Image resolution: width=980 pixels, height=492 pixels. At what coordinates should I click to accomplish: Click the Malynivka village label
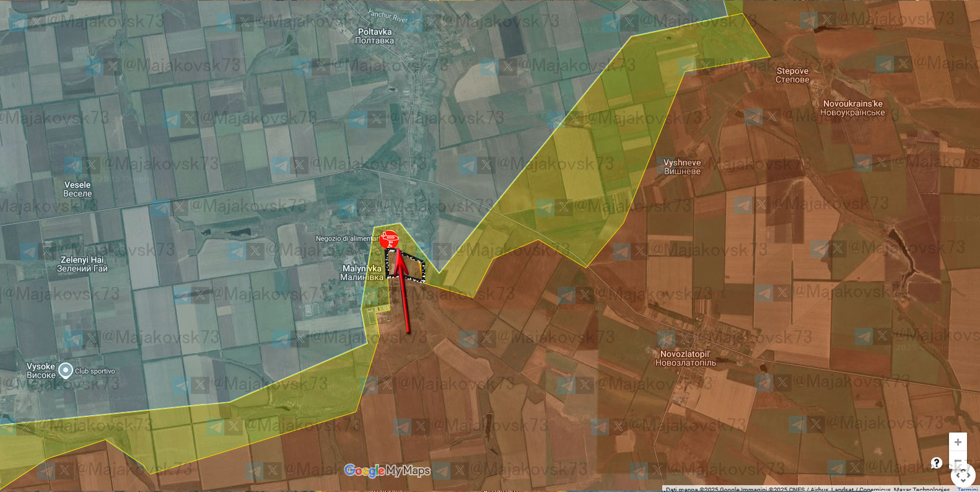coord(362,273)
